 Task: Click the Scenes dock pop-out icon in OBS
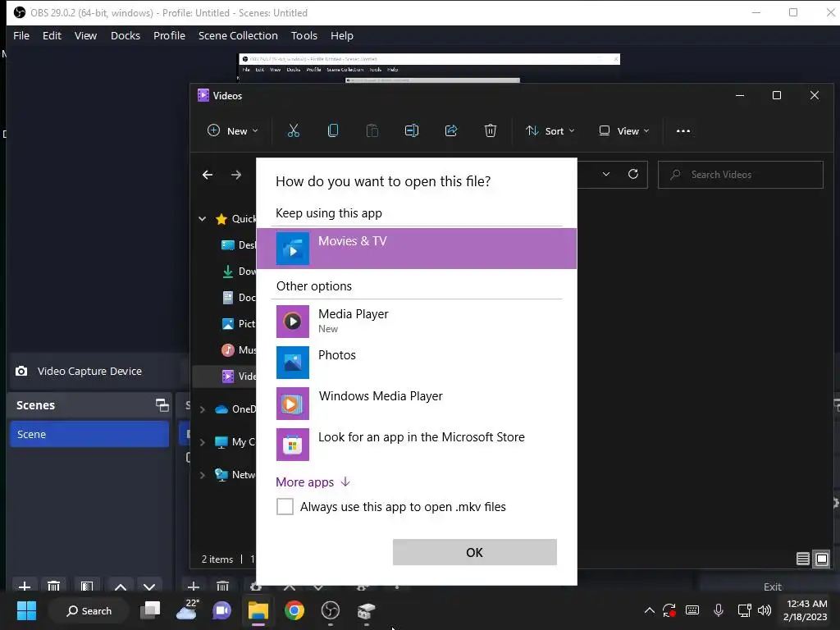(162, 405)
